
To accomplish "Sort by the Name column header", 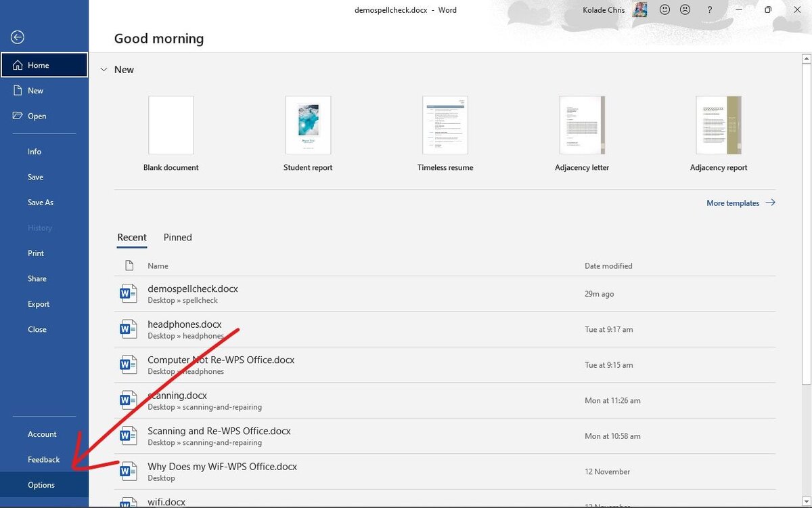I will (158, 266).
